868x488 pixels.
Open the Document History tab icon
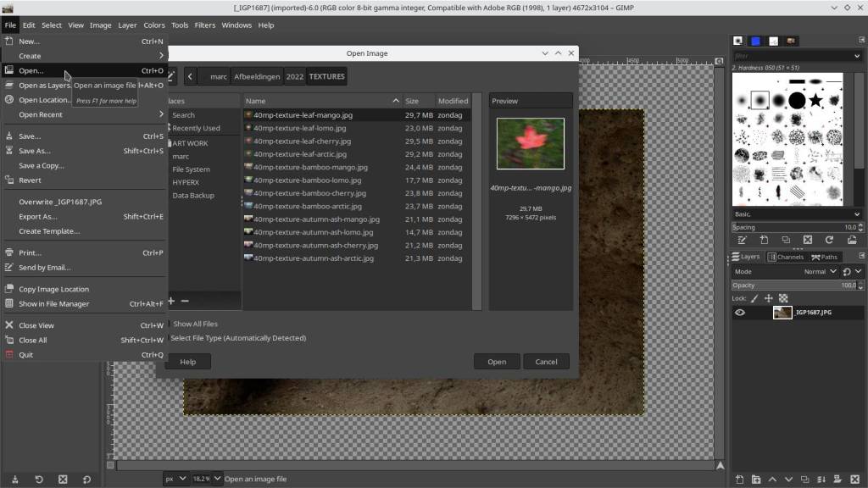coord(791,41)
